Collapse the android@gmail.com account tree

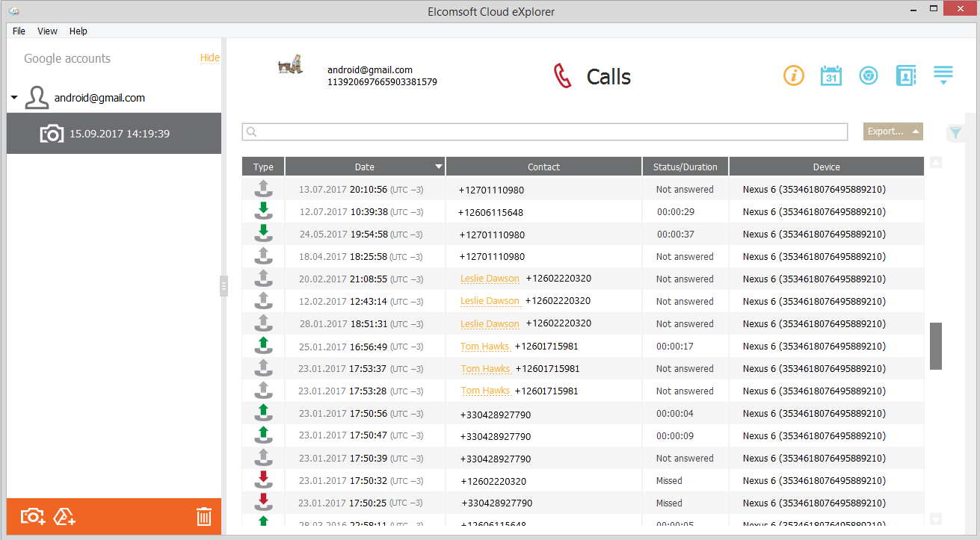click(14, 98)
